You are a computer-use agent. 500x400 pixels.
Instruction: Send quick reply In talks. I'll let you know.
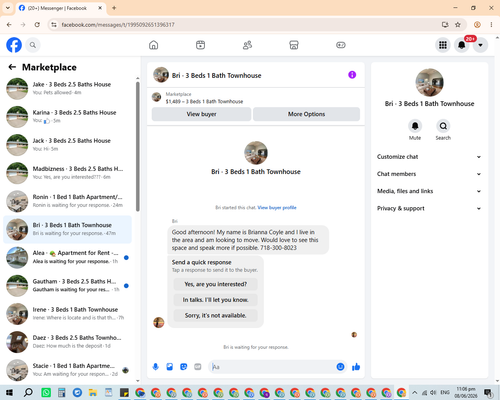point(216,300)
